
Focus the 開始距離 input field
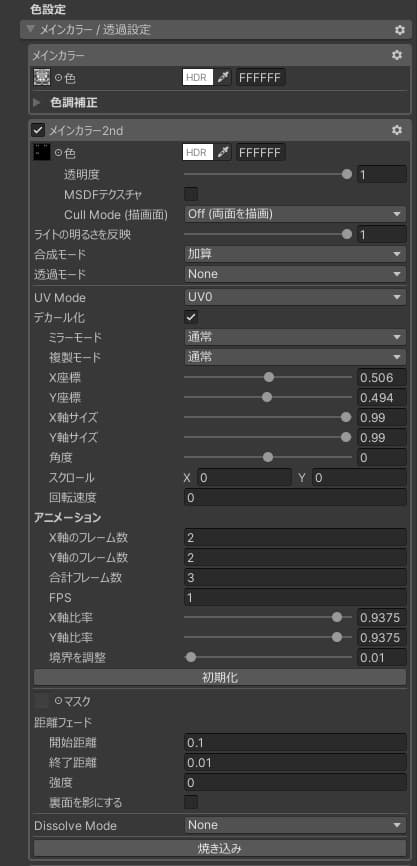click(x=295, y=742)
